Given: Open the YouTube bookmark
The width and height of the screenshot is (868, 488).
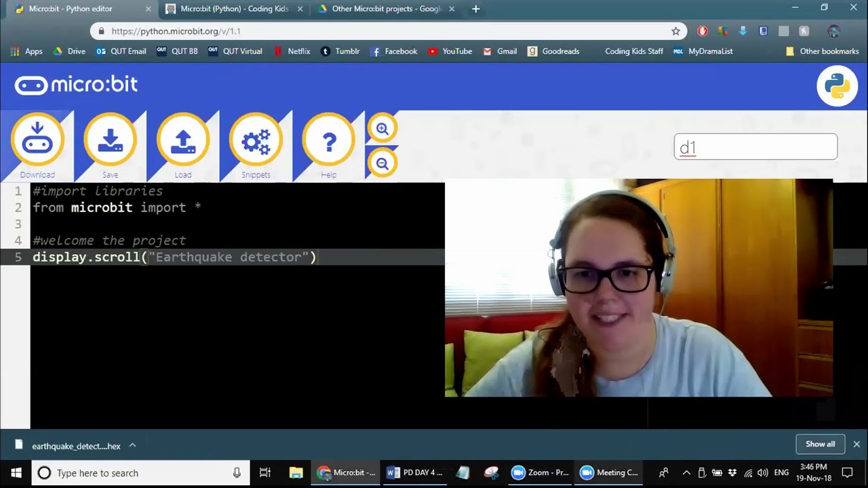Looking at the screenshot, I should coord(450,51).
